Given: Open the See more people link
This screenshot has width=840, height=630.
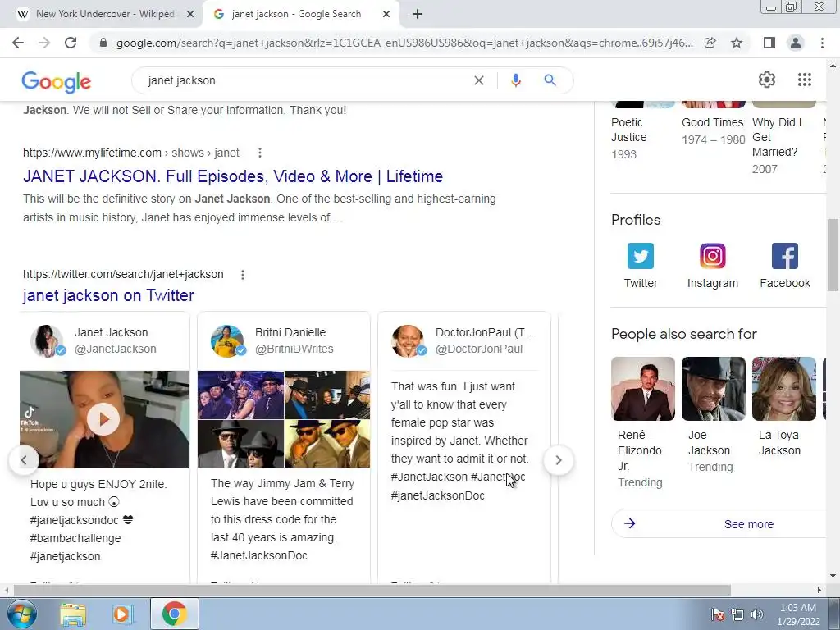Looking at the screenshot, I should (748, 524).
